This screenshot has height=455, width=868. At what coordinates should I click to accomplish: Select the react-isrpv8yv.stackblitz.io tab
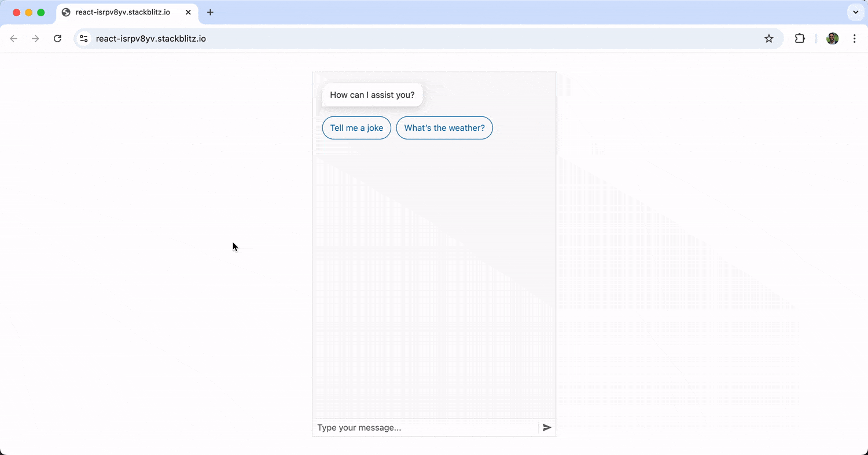[127, 12]
